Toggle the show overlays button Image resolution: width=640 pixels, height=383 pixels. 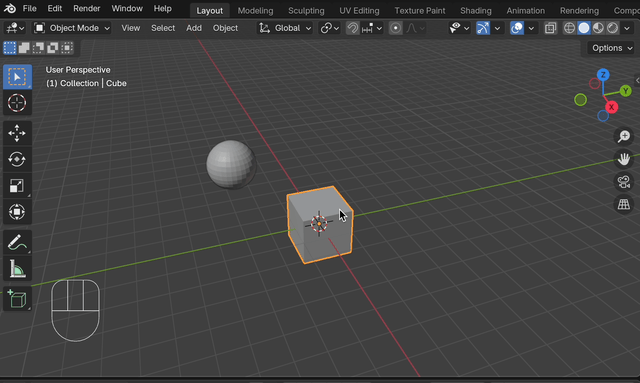pos(517,28)
